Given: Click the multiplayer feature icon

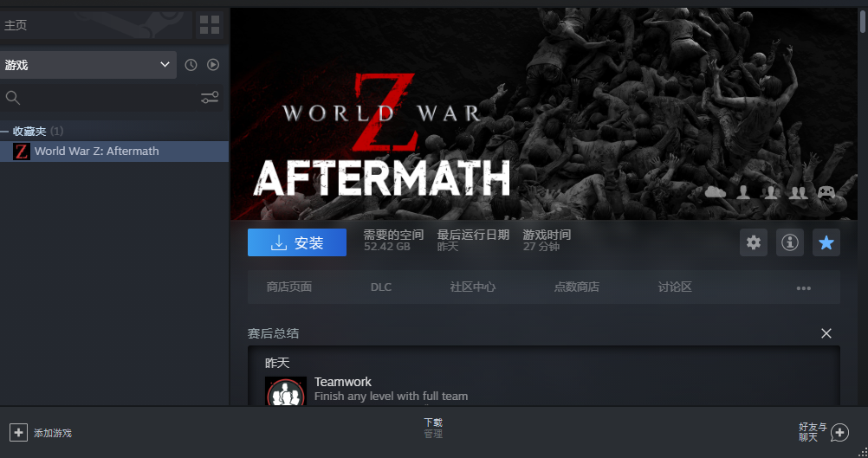Looking at the screenshot, I should click(x=771, y=192).
